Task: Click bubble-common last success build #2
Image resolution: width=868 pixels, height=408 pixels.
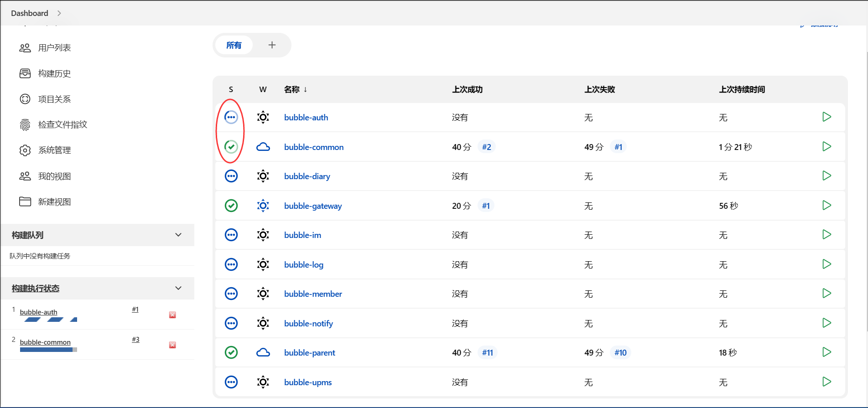Action: 487,147
